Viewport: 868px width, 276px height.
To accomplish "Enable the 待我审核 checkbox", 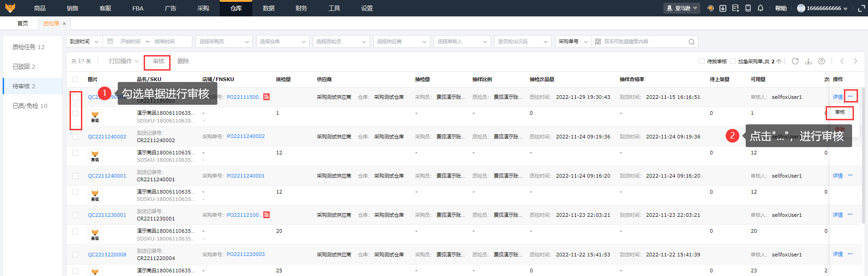I will [702, 61].
